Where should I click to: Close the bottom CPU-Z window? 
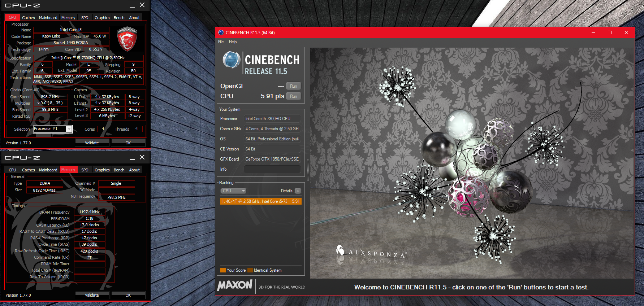(142, 157)
